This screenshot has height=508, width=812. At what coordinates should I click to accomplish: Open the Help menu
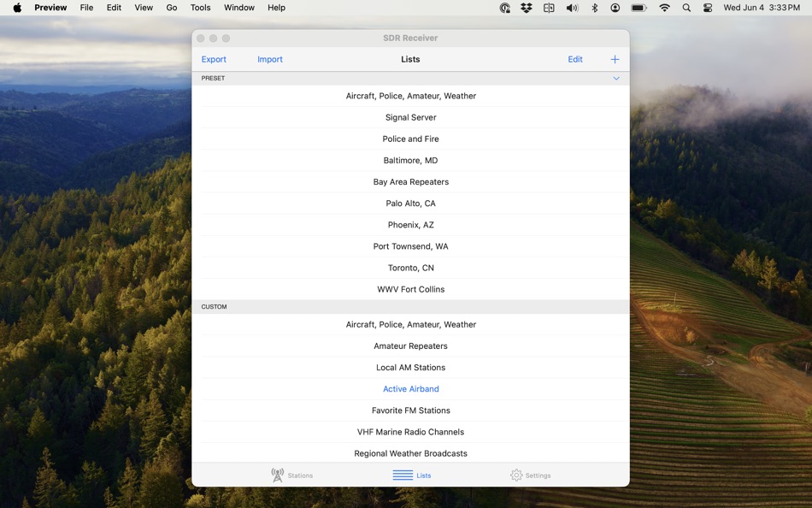tap(276, 8)
